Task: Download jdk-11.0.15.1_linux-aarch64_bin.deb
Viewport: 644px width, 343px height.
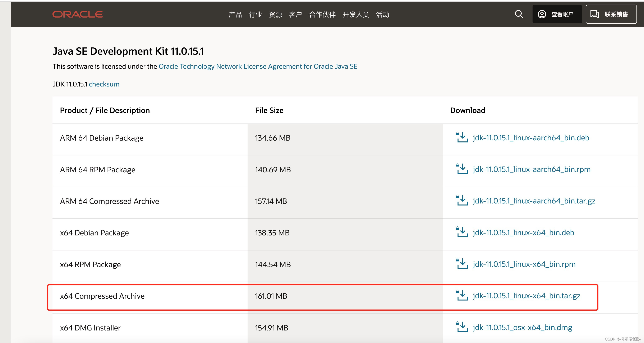Action: (x=531, y=138)
